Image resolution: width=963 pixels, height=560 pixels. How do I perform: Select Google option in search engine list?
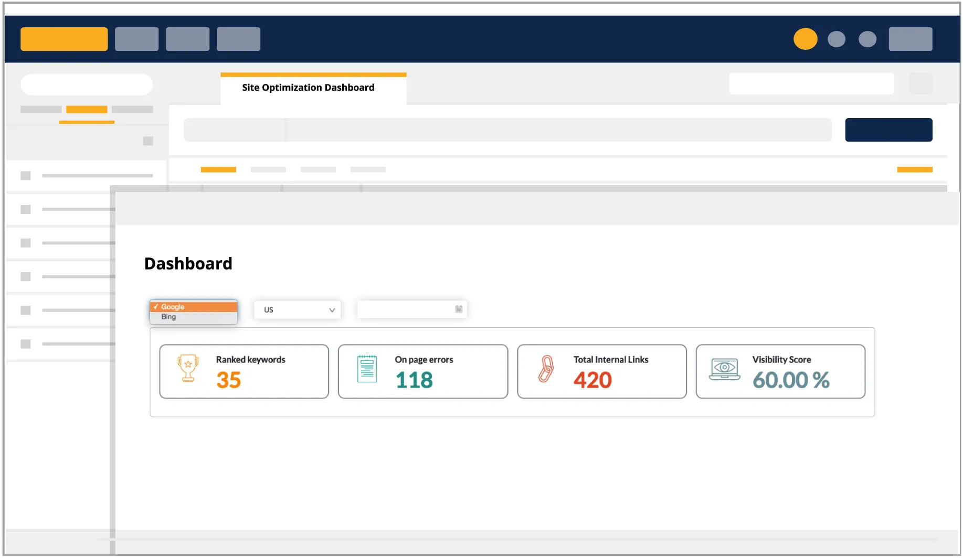coord(194,307)
